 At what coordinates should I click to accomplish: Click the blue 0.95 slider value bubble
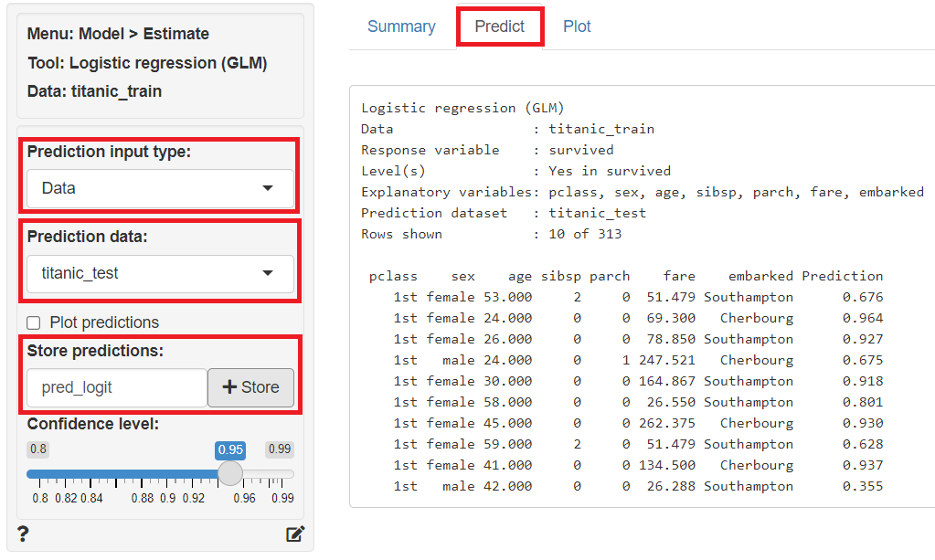pos(230,449)
